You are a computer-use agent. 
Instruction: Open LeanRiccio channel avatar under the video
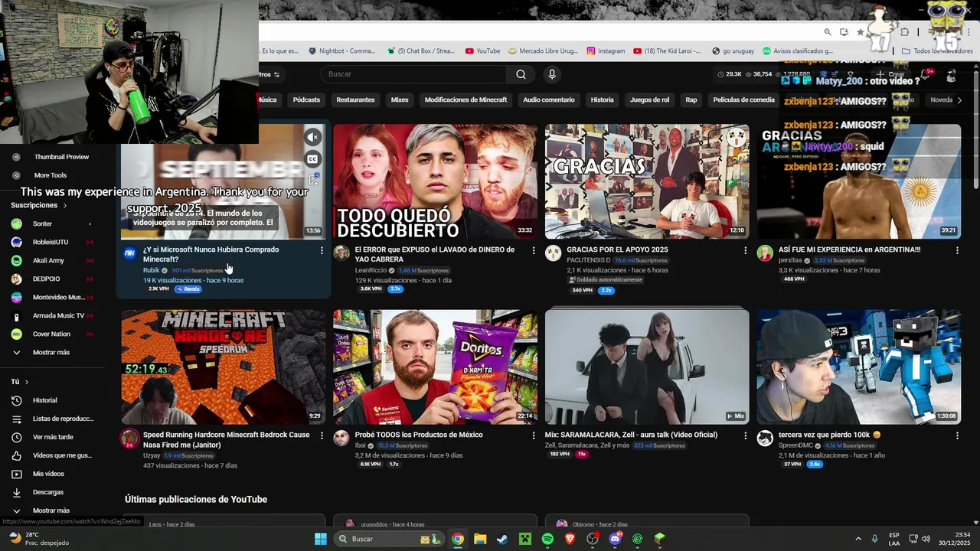click(341, 253)
